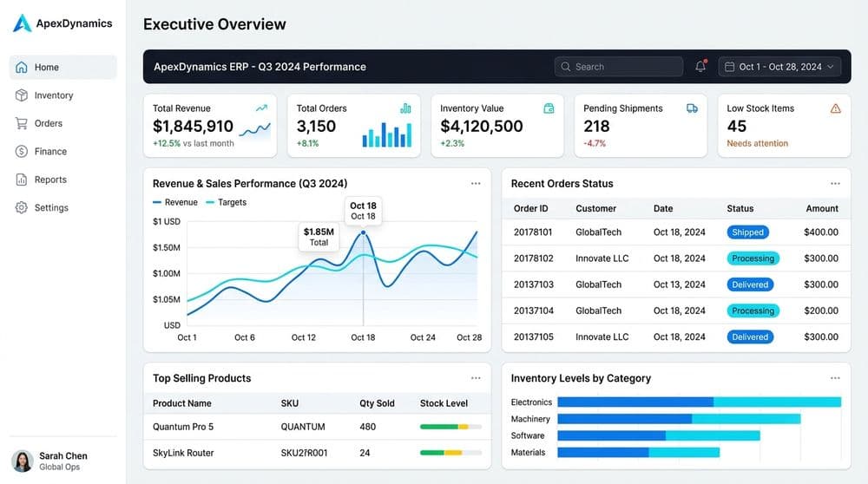Click the Delivered badge for order 20137105
Image resolution: width=868 pixels, height=484 pixels.
[x=750, y=337]
